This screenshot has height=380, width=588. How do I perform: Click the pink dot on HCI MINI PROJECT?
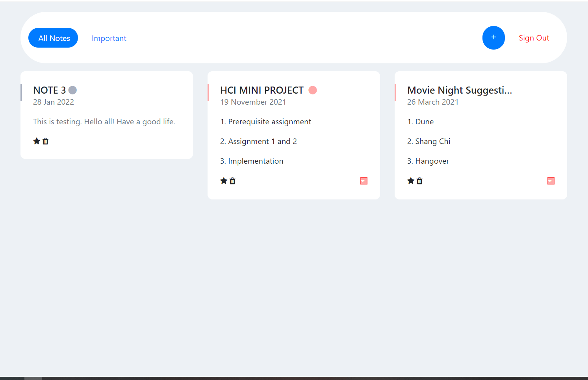point(312,90)
